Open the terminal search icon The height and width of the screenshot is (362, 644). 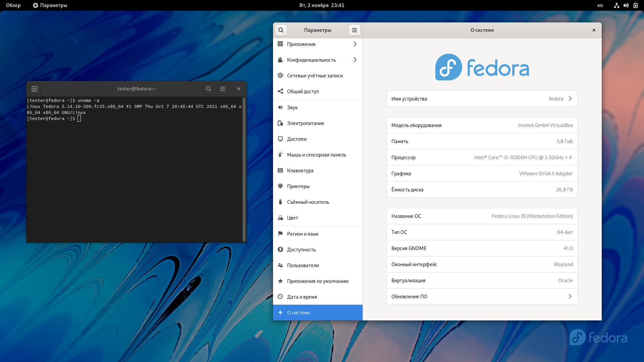coord(208,89)
